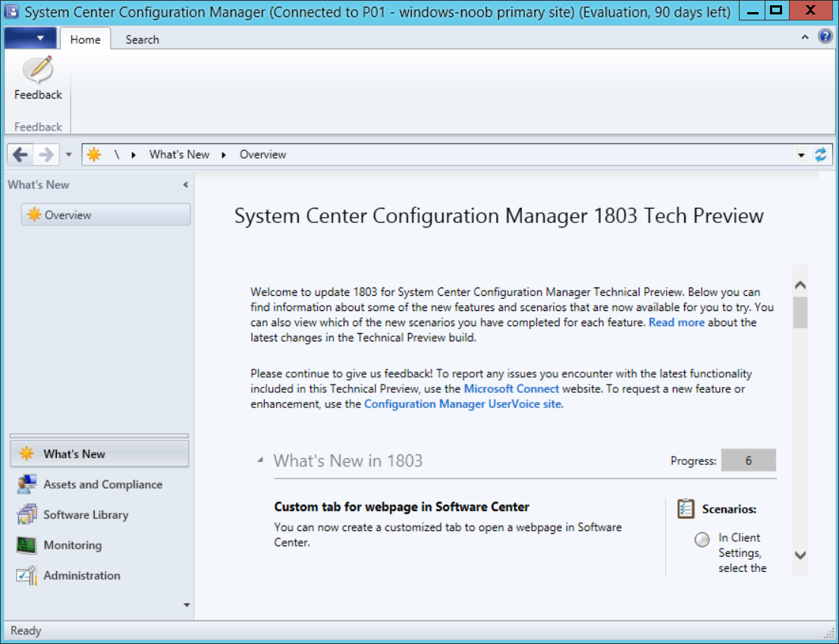
Task: Click What's New in the address breadcrumb
Action: [x=179, y=155]
